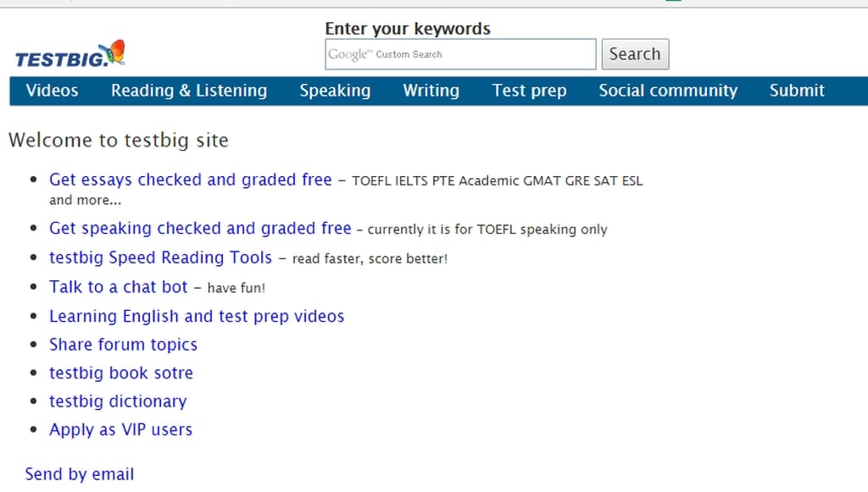Open the testbig dictionary
The height and width of the screenshot is (492, 868).
[118, 401]
